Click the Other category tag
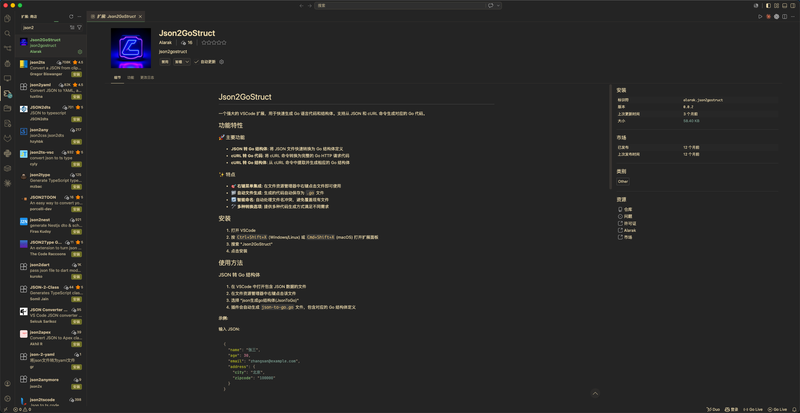Image resolution: width=800 pixels, height=413 pixels. [623, 181]
